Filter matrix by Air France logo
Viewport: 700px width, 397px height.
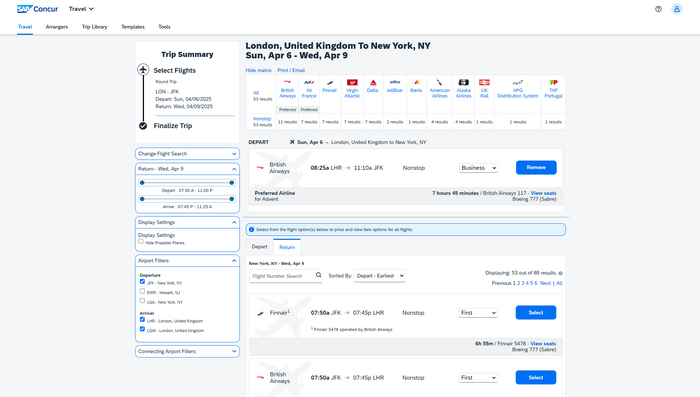coord(309,82)
